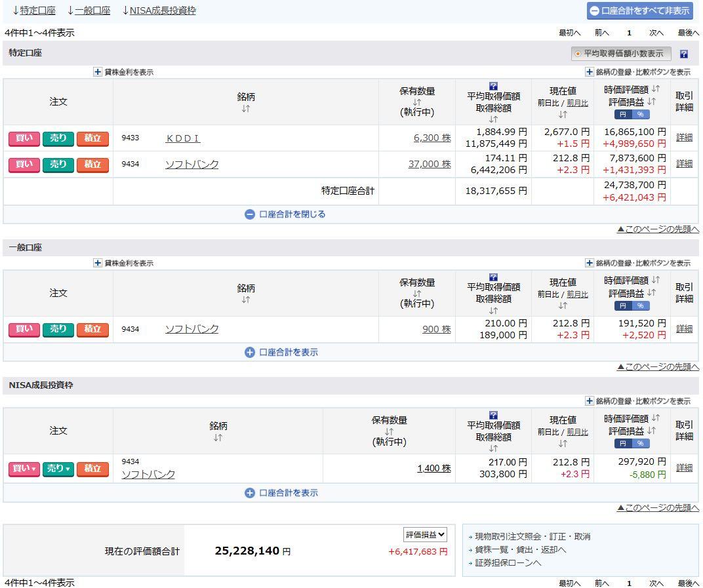This screenshot has height=588, width=703.
Task: Hide all account totals with 口座合計をすべて非表示
Action: [x=639, y=10]
